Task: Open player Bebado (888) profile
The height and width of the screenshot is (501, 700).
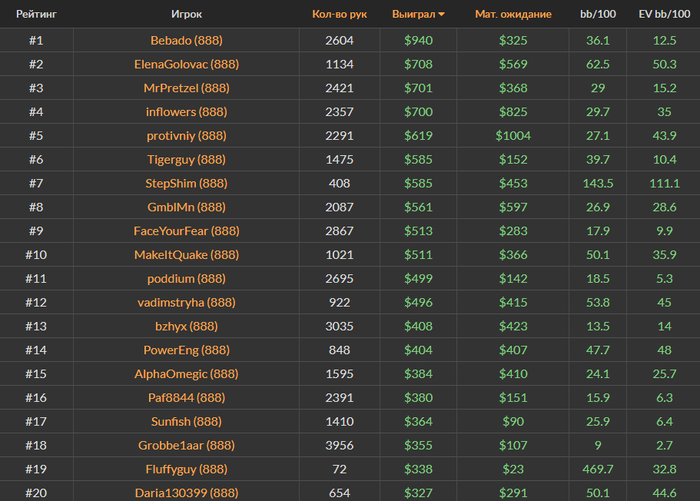Action: (186, 40)
